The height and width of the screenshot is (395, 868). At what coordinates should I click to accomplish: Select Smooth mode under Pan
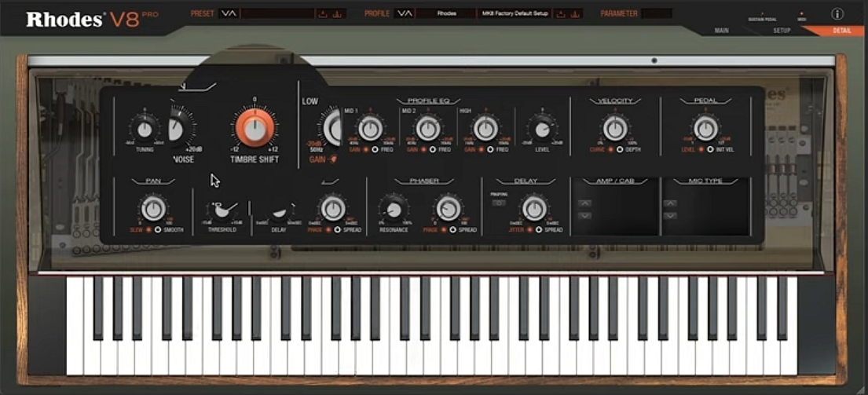tap(158, 229)
